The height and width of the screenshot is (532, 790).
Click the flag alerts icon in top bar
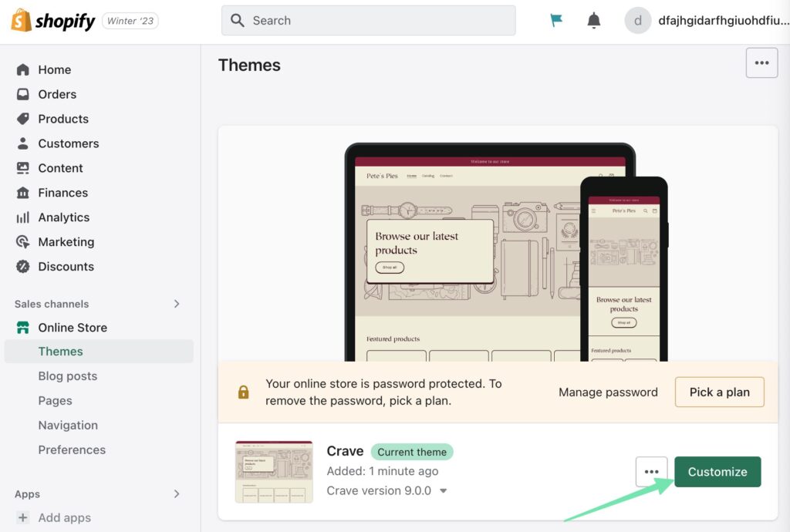(x=556, y=20)
